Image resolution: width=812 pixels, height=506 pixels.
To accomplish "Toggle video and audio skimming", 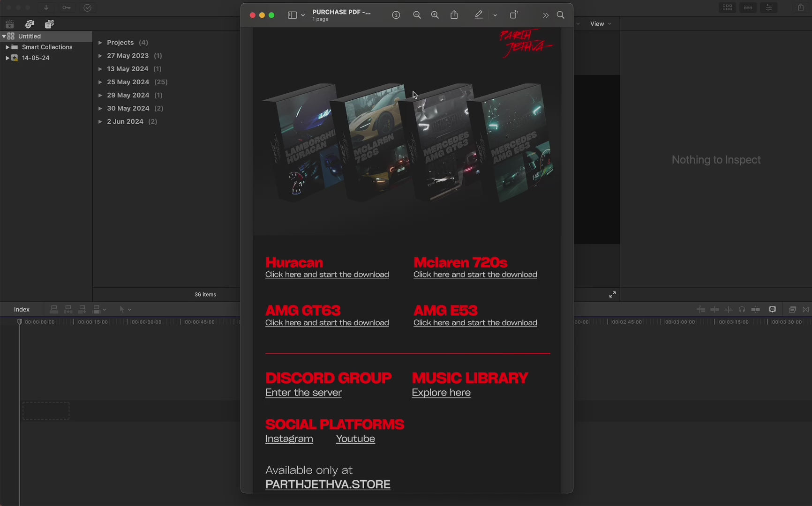I will point(714,309).
